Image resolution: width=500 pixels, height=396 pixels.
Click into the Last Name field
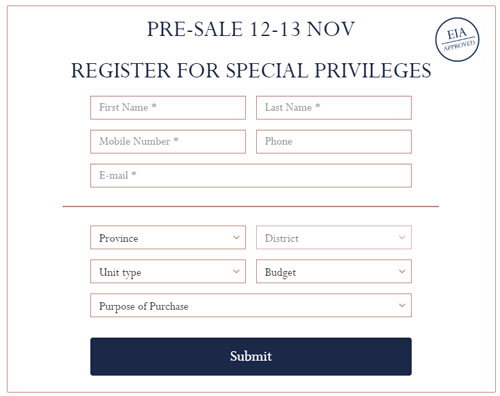pos(334,108)
